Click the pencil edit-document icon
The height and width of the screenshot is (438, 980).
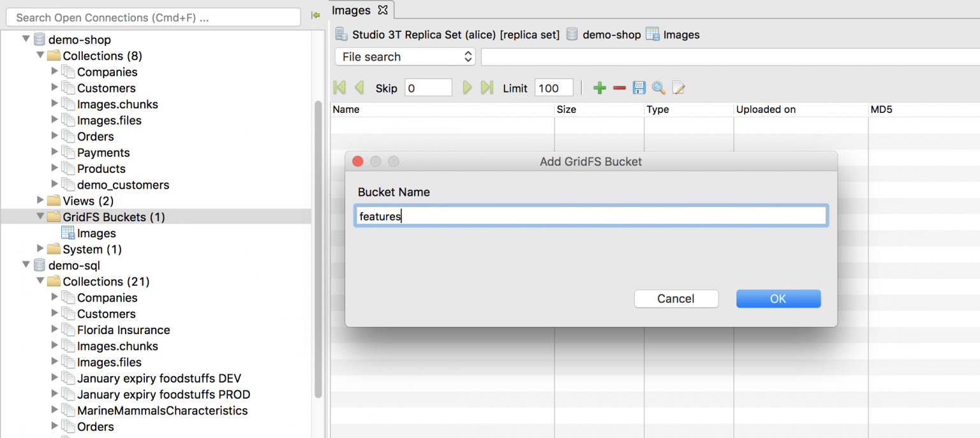(678, 87)
